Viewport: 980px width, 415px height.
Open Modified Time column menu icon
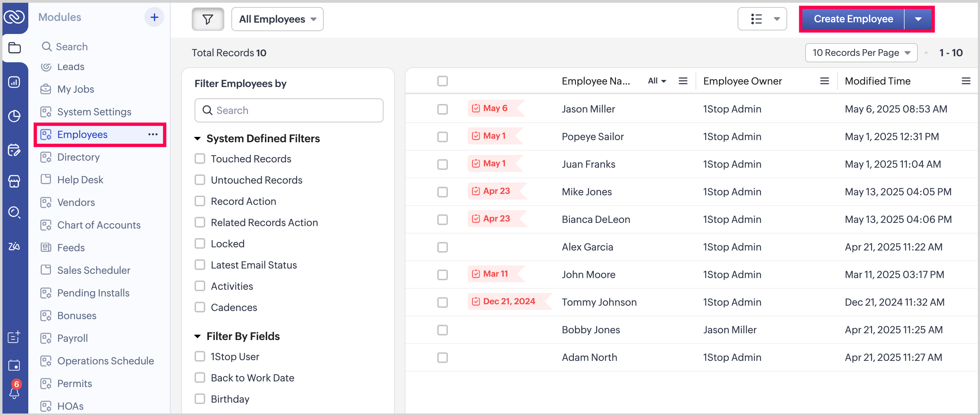pos(965,81)
